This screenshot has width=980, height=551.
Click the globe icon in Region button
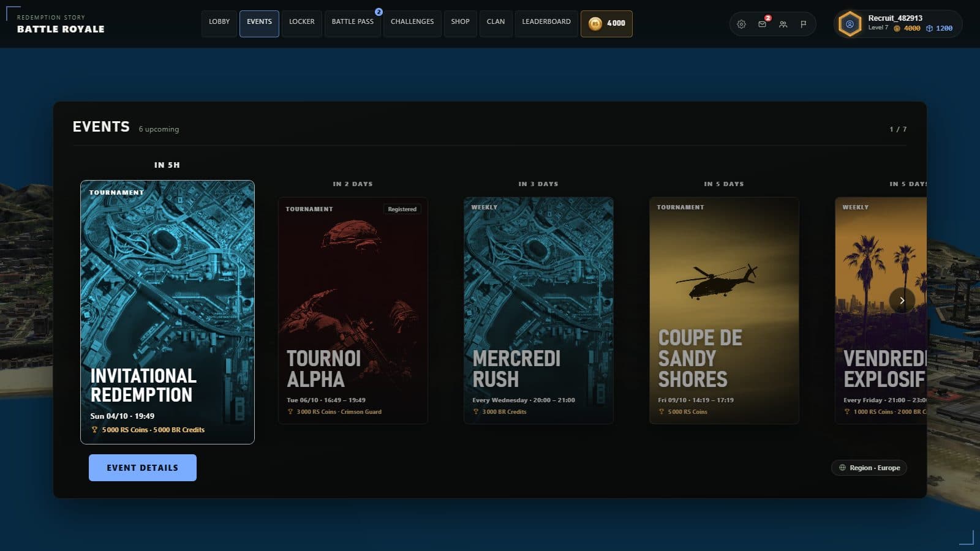842,468
